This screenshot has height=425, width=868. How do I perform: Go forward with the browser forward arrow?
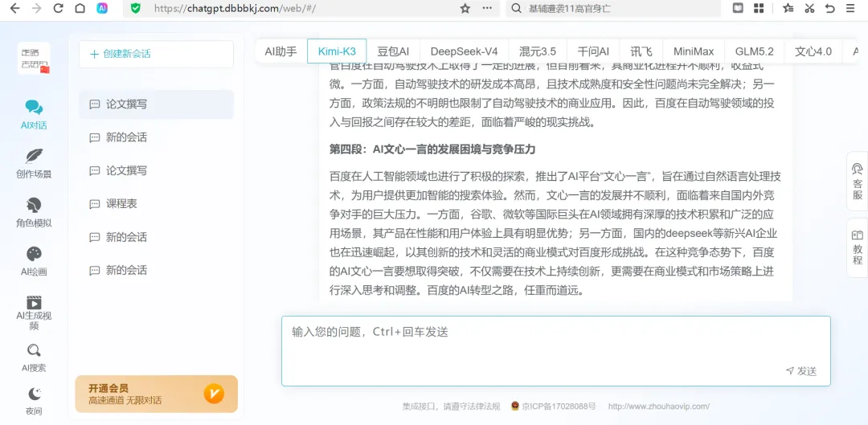pos(36,8)
